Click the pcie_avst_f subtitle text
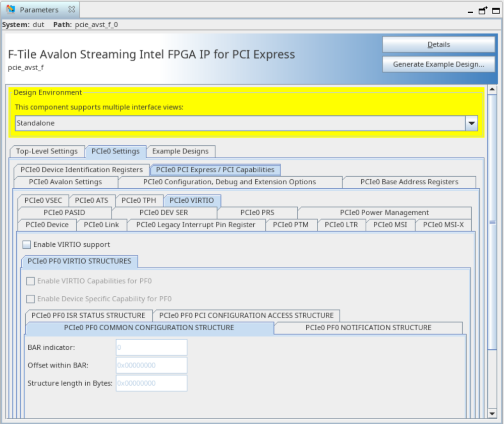 click(x=26, y=68)
